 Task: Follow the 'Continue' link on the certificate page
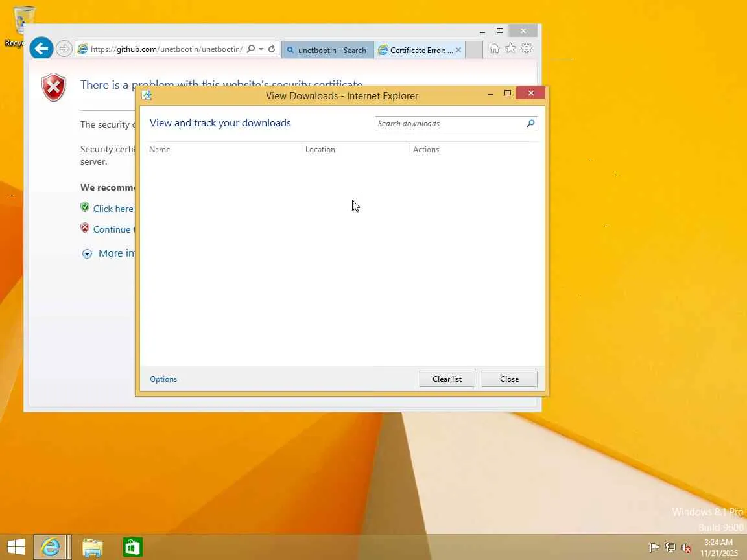113,229
